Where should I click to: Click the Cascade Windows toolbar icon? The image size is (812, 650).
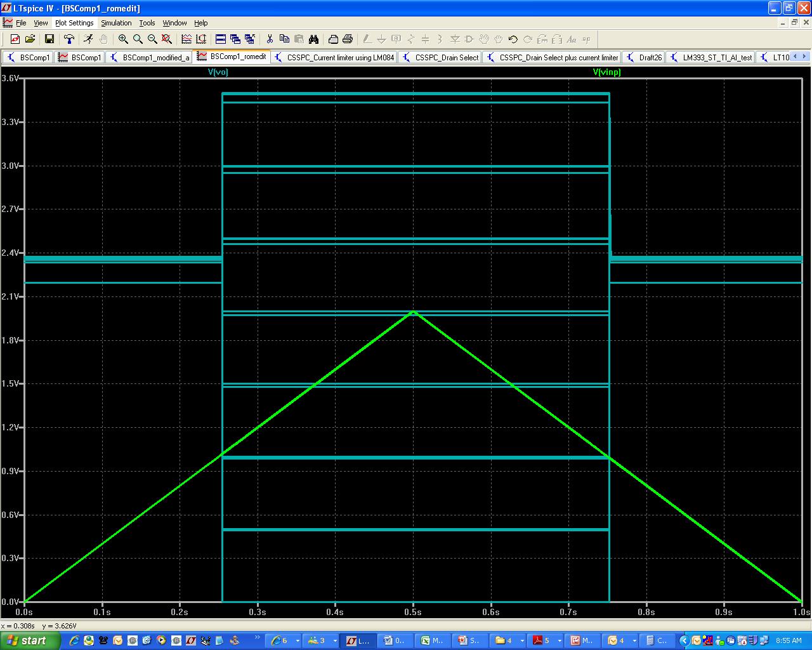tap(235, 39)
